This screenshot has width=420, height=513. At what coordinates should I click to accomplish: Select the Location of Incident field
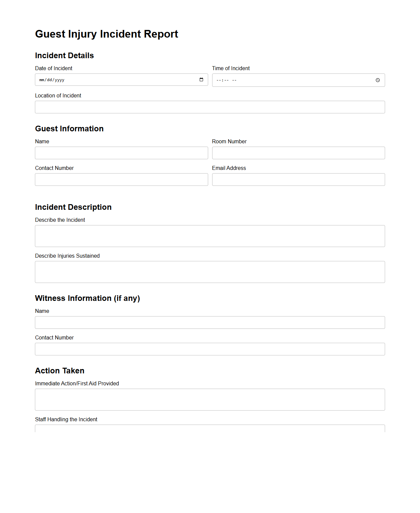tap(210, 107)
